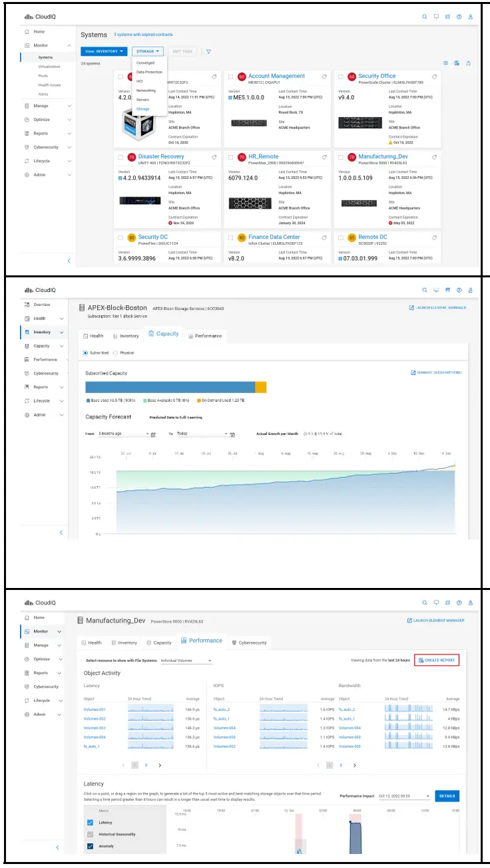490x868 pixels.
Task: Click the tag icon on the Account Management card
Action: (x=324, y=76)
